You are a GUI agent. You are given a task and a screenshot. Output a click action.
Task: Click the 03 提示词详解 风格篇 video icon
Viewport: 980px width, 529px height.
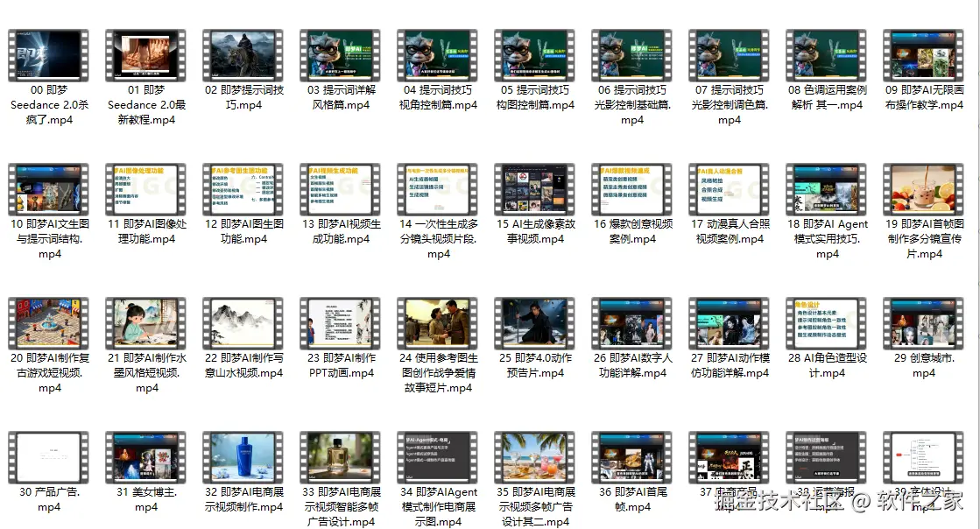point(341,55)
